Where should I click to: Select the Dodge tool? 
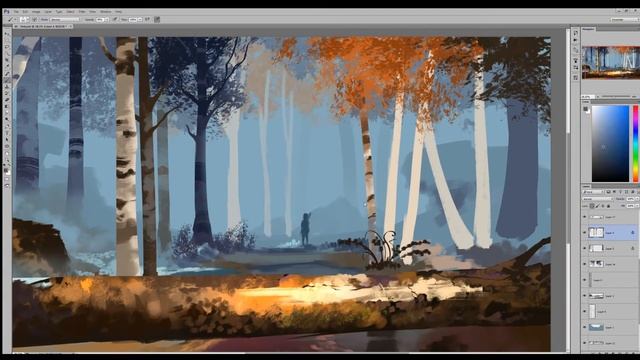tap(7, 119)
